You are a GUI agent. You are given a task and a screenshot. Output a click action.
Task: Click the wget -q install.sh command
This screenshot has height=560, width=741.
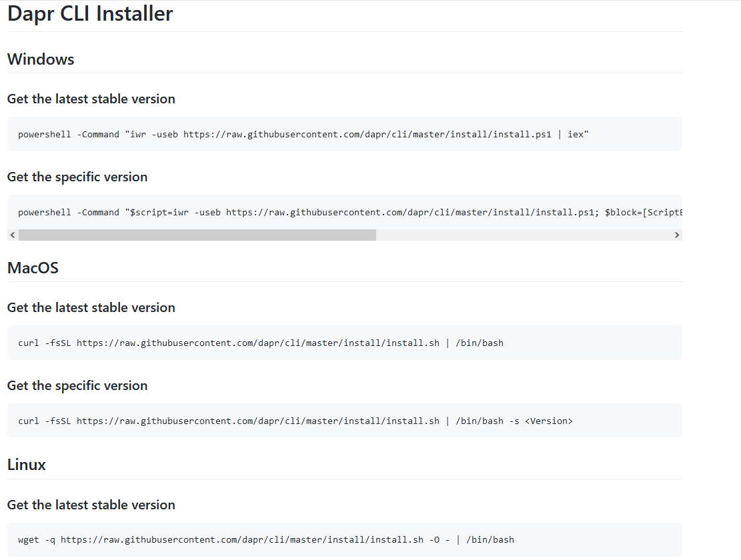click(x=265, y=540)
